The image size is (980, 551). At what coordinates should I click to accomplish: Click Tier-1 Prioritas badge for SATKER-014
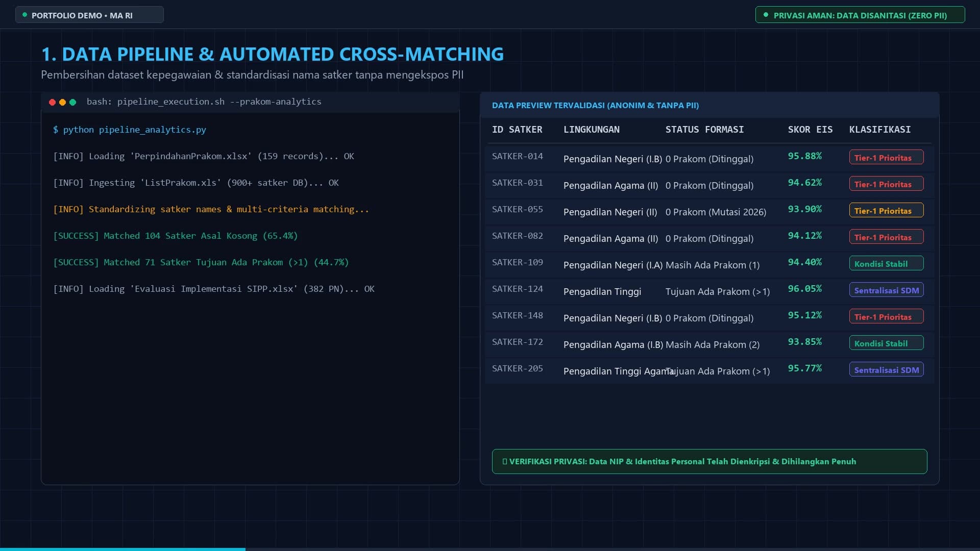pos(886,157)
